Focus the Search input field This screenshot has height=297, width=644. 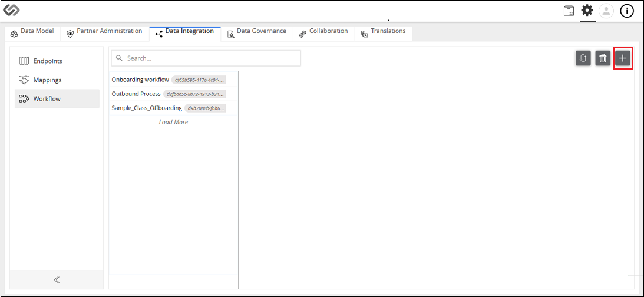[x=206, y=58]
